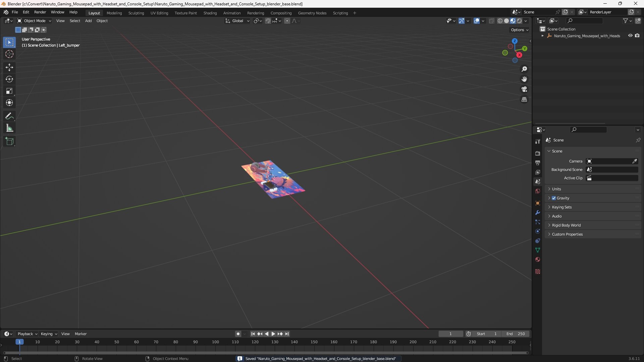The height and width of the screenshot is (362, 644).
Task: Open the Object Mode dropdown
Action: coord(34,21)
